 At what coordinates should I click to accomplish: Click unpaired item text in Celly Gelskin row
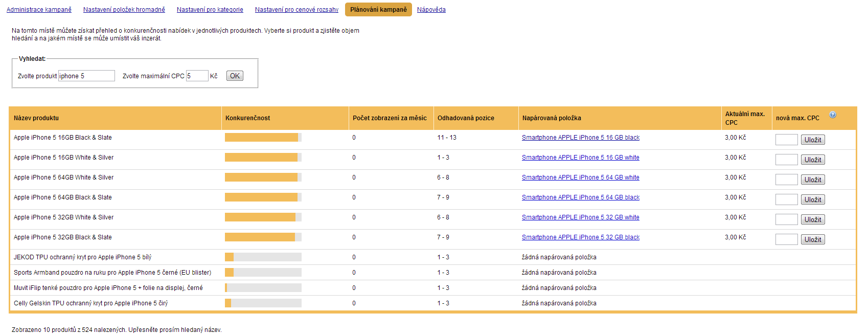(x=559, y=303)
